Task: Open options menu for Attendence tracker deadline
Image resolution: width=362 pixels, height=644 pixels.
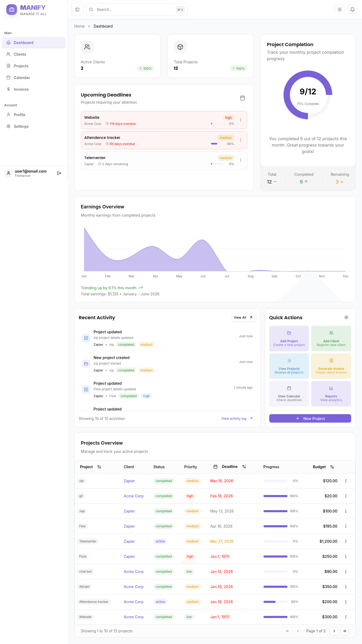Action: [x=240, y=140]
